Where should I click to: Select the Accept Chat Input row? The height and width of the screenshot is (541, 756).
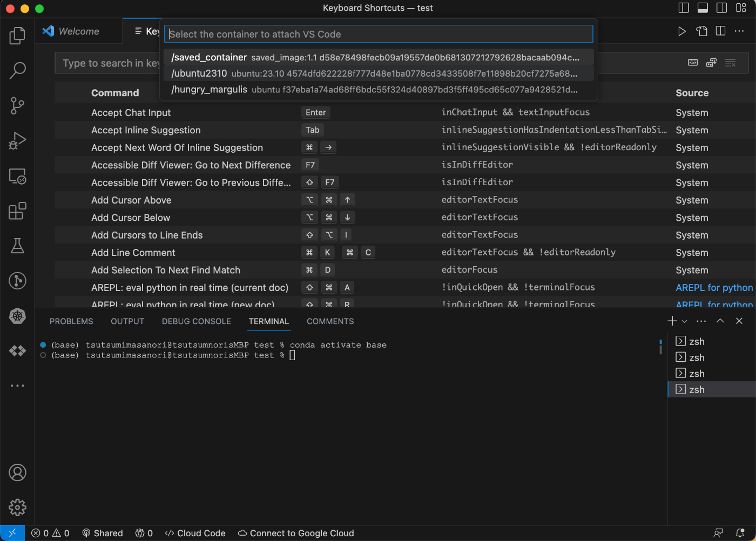405,112
